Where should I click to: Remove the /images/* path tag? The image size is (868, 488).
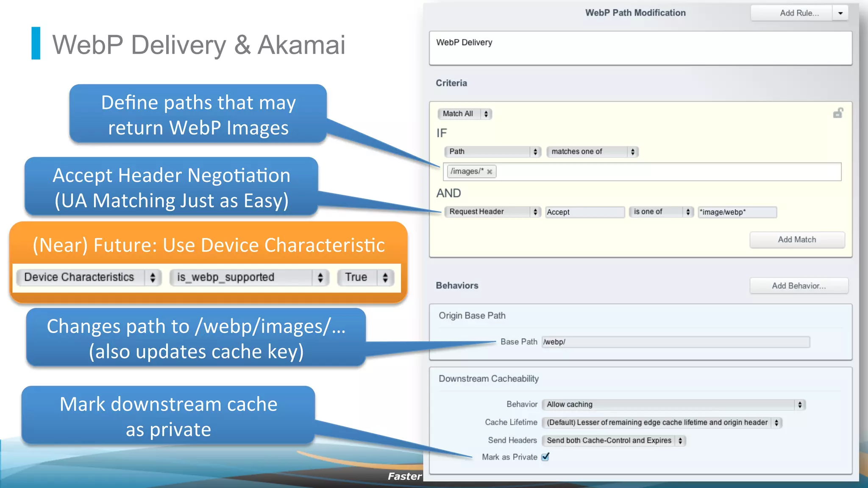(490, 172)
